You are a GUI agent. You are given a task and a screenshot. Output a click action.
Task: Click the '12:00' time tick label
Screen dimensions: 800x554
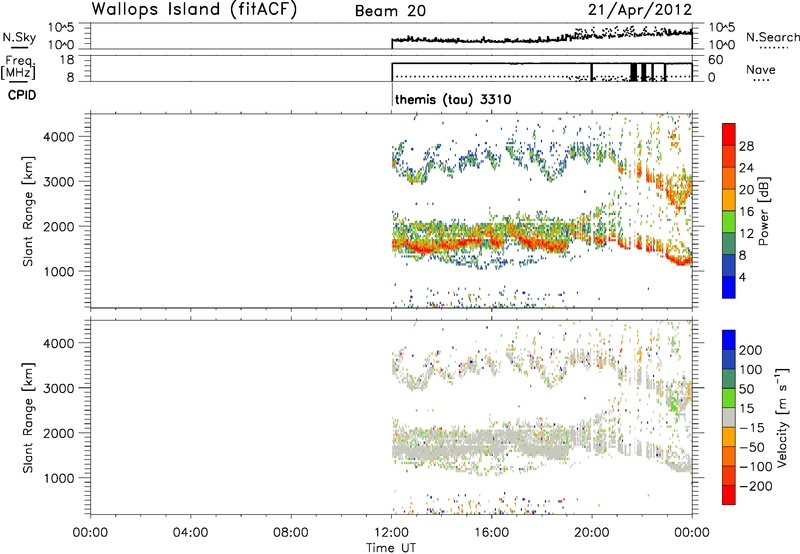(391, 533)
